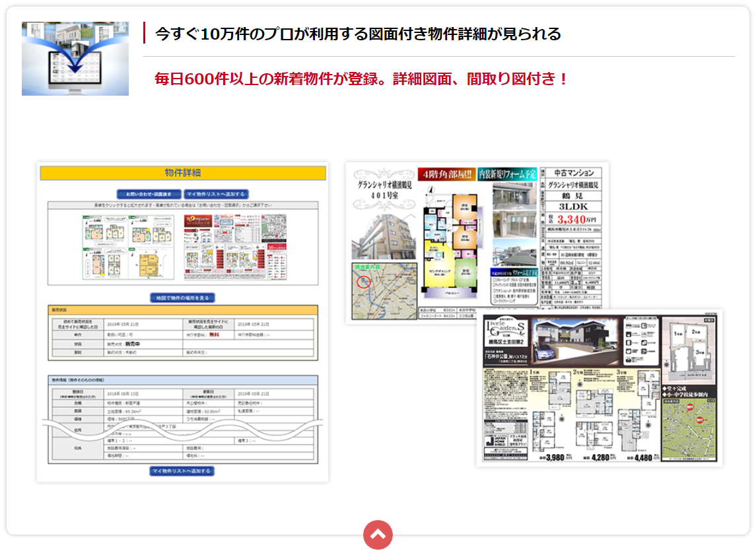Screen dimensions: 756x557
Task: Click the blue 物件情報 section header
Action: pos(183,380)
